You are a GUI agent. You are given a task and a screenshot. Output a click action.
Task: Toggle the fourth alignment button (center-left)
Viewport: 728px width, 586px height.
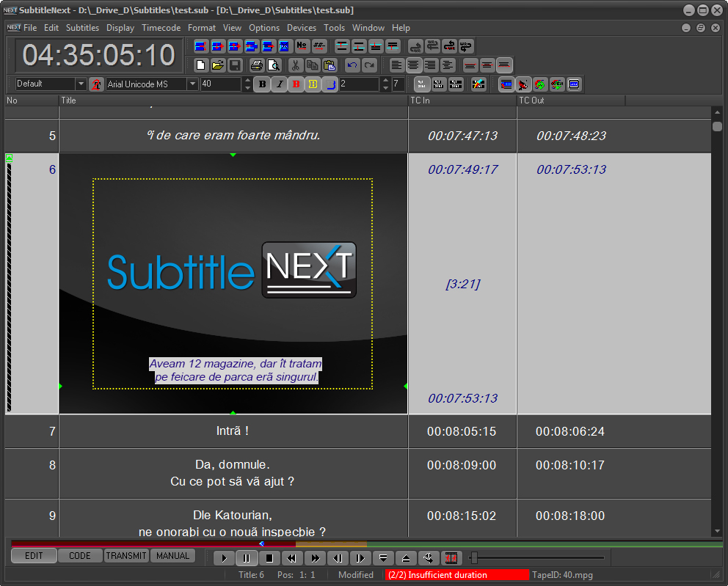(x=448, y=65)
